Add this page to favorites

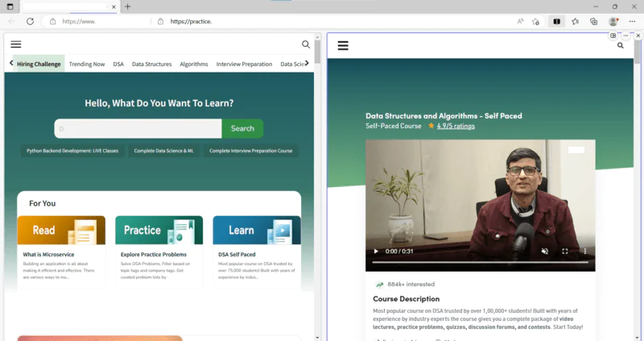point(535,22)
